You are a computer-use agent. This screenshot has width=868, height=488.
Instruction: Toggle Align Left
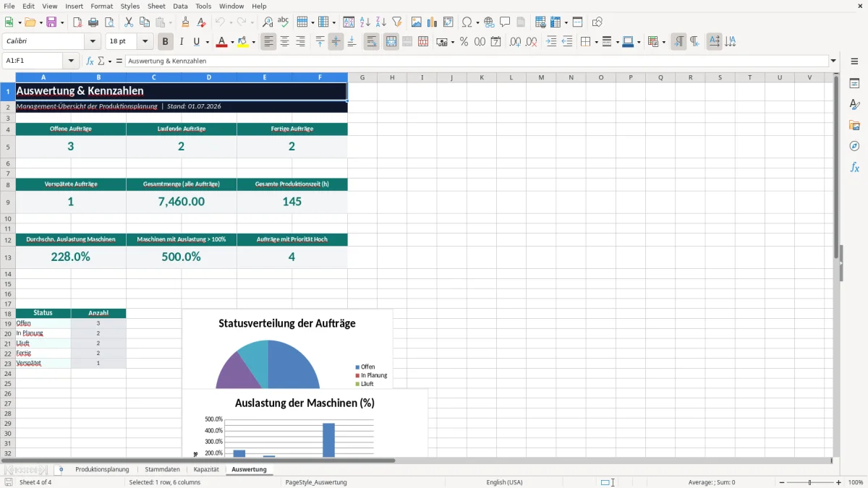point(269,42)
